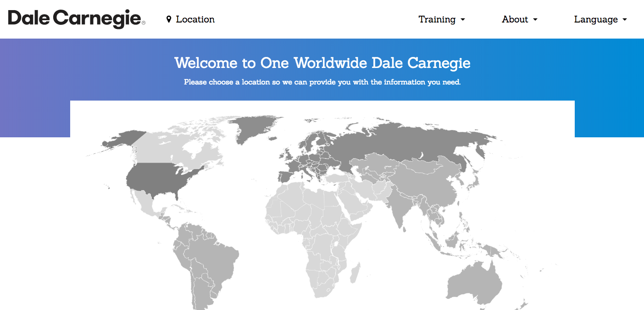Select the United States on the map

coord(158,179)
